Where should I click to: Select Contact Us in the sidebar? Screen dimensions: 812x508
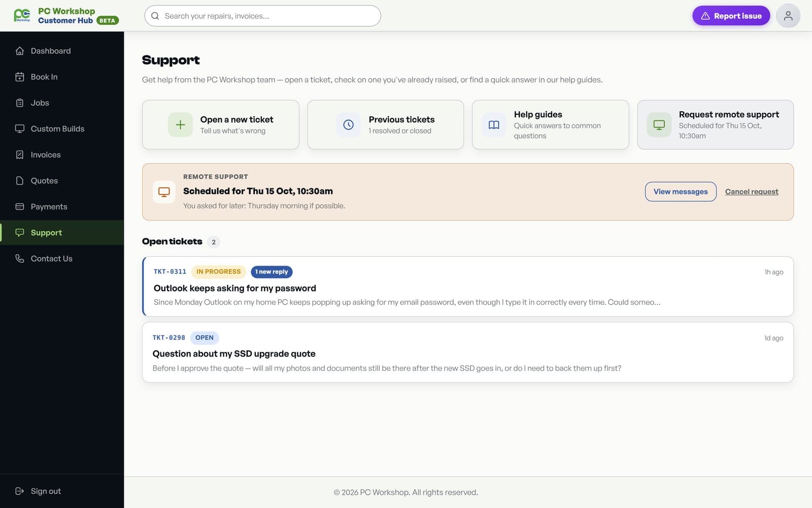point(62,258)
